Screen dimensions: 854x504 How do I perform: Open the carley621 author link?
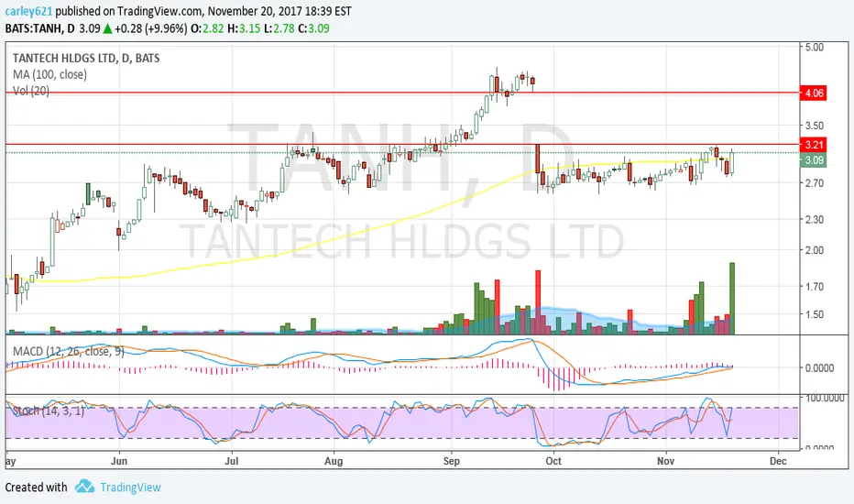(29, 11)
